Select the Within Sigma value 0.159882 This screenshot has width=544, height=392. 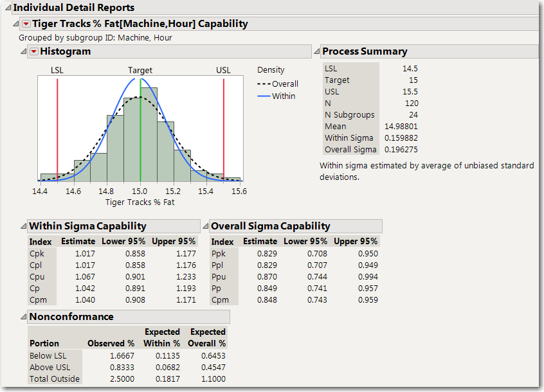click(401, 138)
